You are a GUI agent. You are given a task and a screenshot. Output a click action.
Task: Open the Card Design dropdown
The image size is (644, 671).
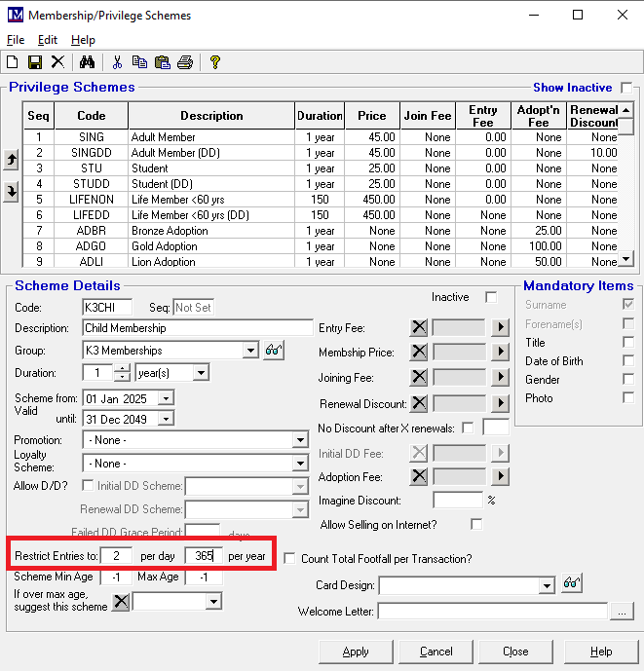547,585
